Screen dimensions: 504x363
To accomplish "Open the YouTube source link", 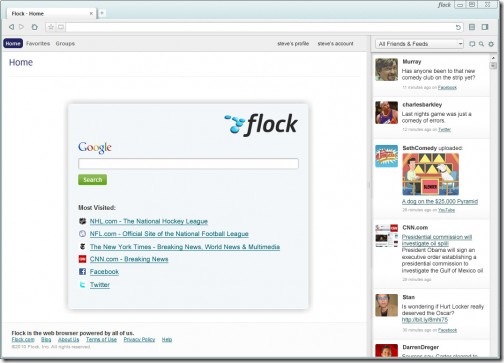I will tap(446, 210).
